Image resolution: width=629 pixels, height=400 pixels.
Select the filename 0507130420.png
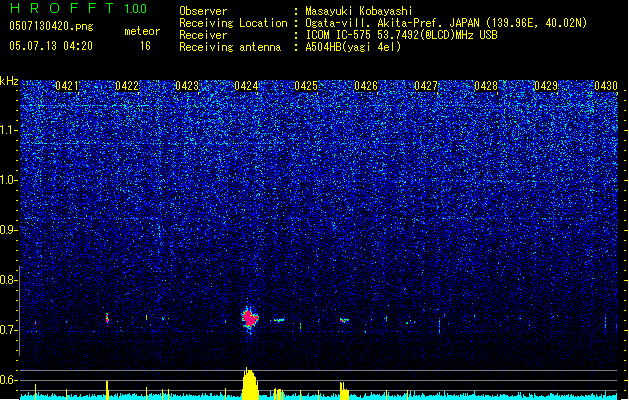coord(51,26)
